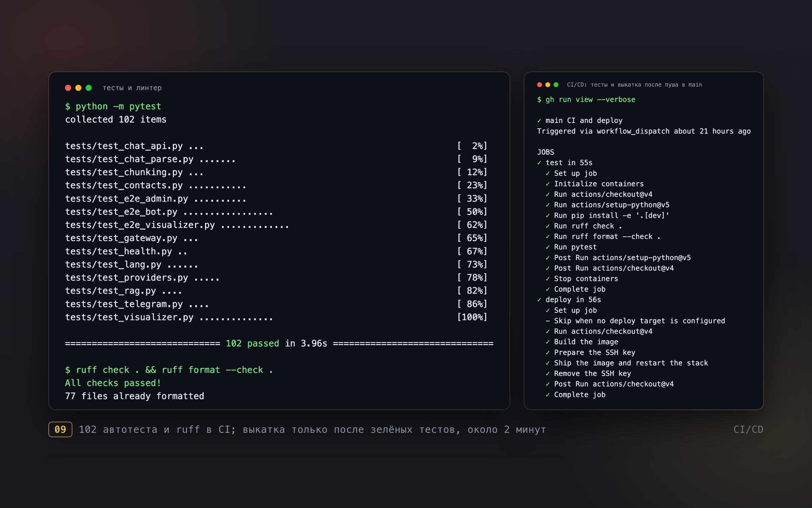The height and width of the screenshot is (508, 812).
Task: Click 'Build the image' step
Action: (582, 342)
